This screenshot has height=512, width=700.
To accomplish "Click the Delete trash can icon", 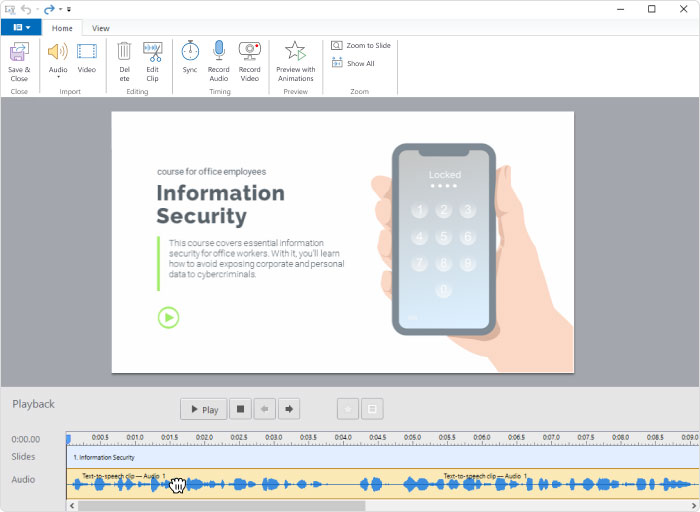I will pos(124,51).
